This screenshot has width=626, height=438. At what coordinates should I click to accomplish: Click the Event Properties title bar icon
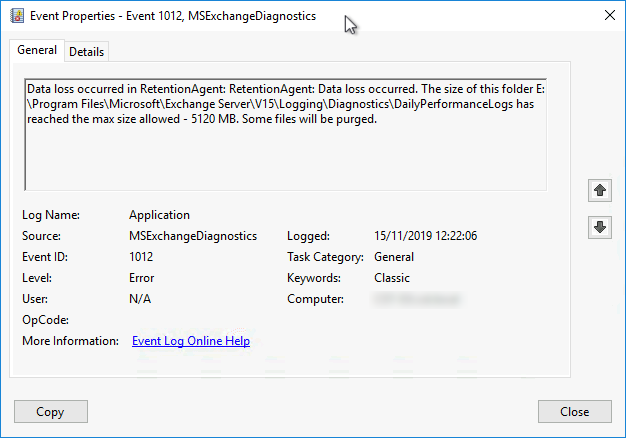point(17,16)
